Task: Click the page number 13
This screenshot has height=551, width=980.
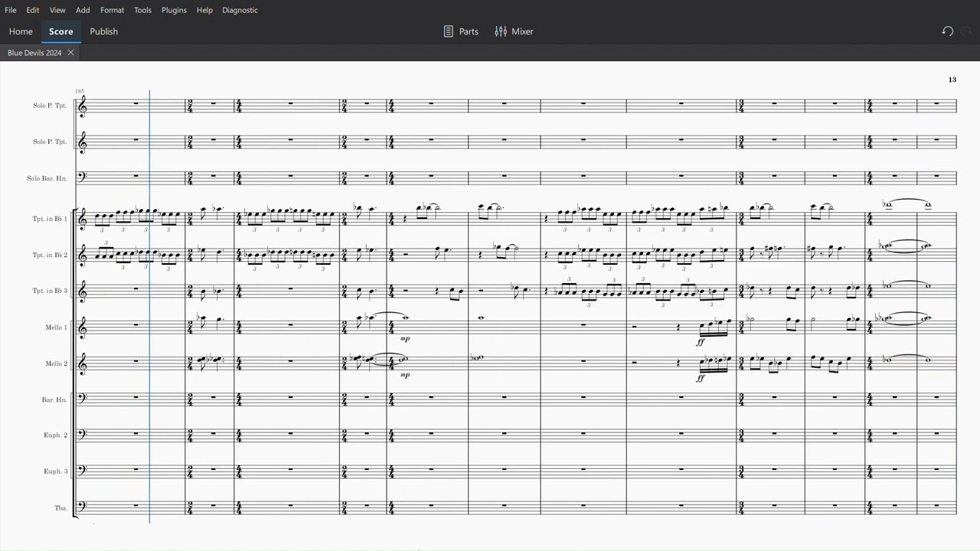Action: pos(952,80)
